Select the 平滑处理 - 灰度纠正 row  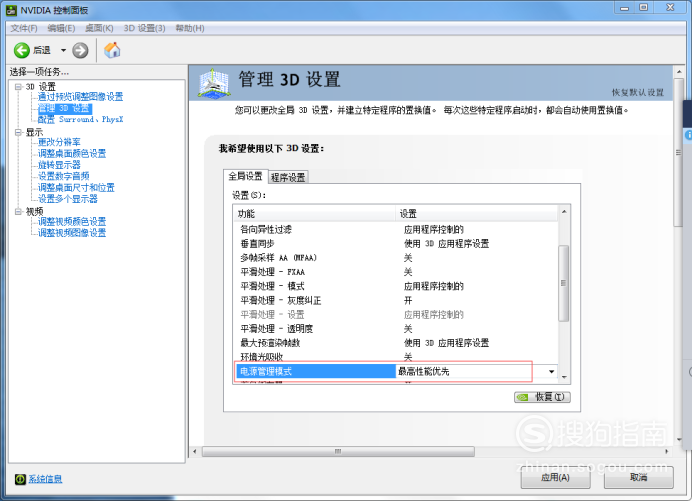(x=395, y=301)
